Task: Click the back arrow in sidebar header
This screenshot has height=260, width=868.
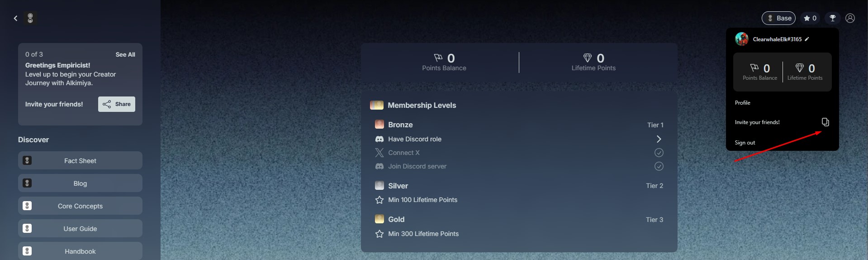Action: click(16, 18)
